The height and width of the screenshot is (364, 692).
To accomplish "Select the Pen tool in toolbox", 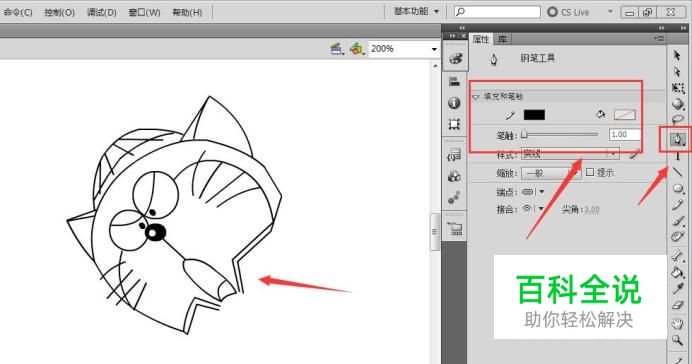I will 677,139.
